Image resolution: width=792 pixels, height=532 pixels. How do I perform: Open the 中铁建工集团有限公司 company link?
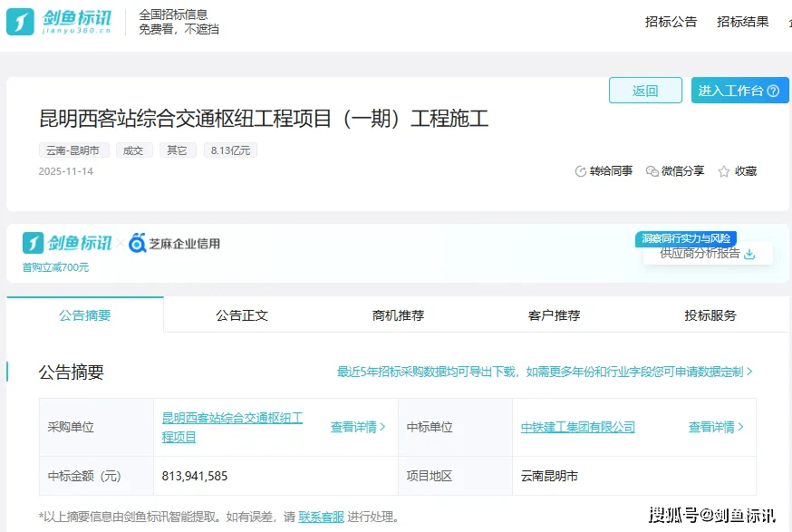tap(578, 427)
